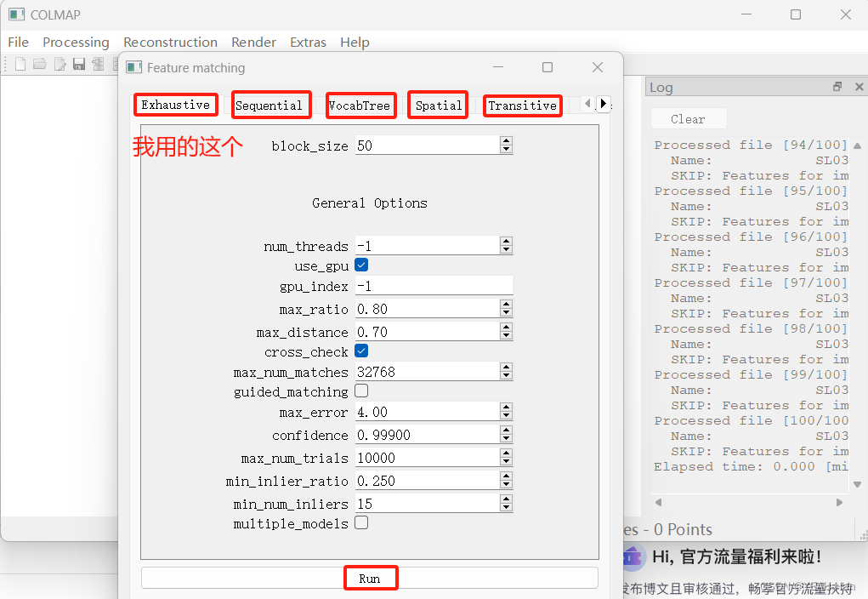
Task: Click the New project toolbar icon
Action: [x=20, y=65]
